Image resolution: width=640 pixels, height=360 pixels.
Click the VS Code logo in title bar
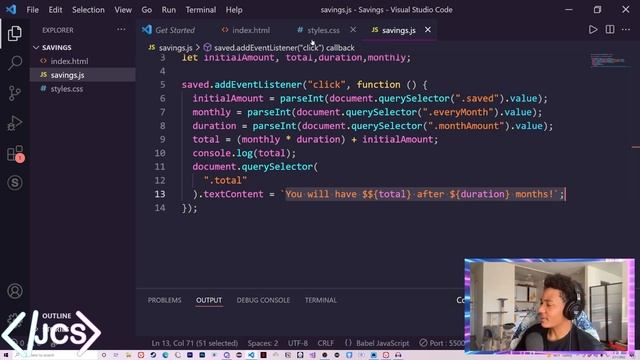11,9
